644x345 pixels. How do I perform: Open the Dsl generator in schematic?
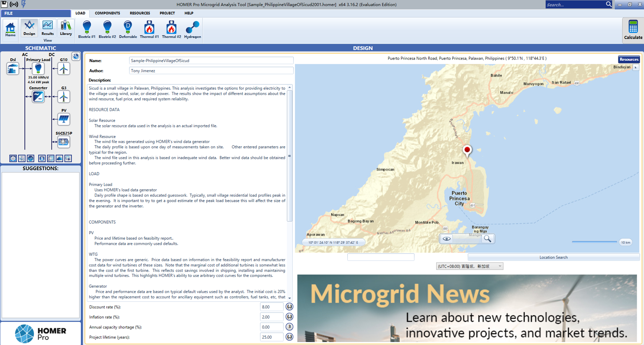[x=13, y=69]
